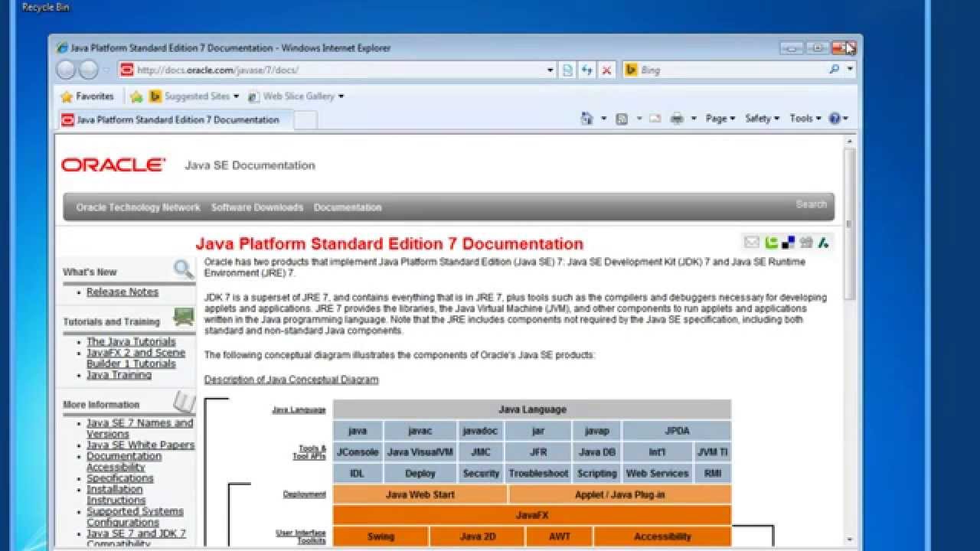Screen dimensions: 980x551
Task: Open Java SE White Papers link
Action: coord(141,445)
